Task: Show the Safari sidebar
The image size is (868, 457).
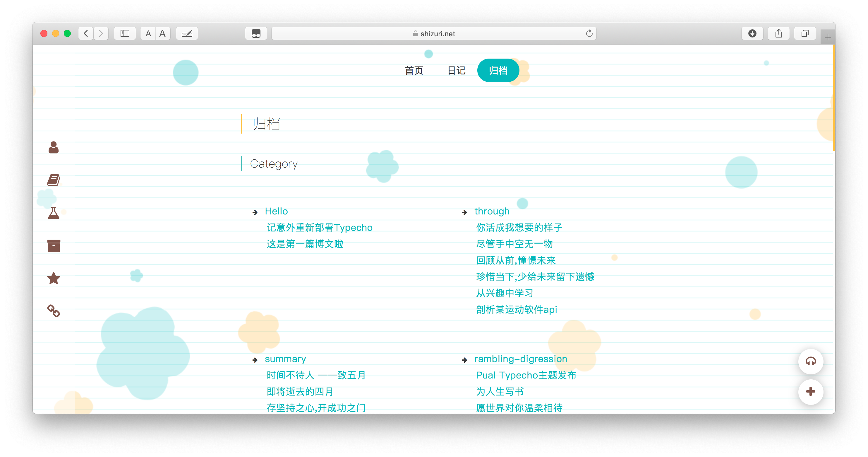Action: 125,33
